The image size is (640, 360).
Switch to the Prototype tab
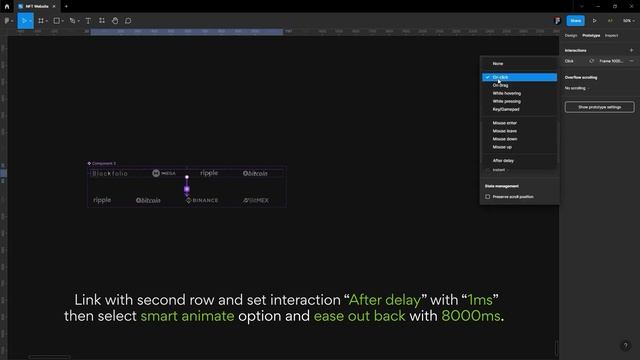click(591, 36)
